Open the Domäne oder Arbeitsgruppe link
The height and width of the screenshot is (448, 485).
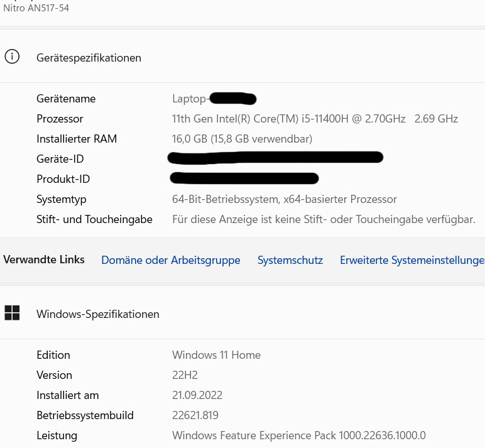tap(171, 260)
